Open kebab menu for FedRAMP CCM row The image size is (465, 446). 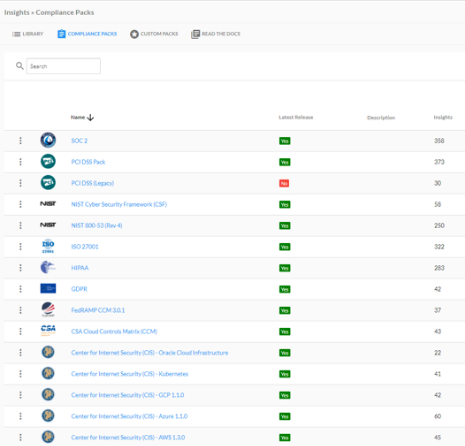tap(20, 310)
